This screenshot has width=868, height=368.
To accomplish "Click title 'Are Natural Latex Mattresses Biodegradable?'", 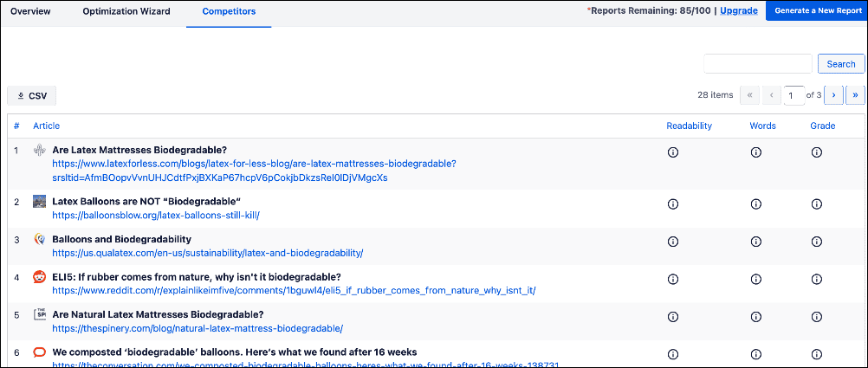I will click(158, 314).
